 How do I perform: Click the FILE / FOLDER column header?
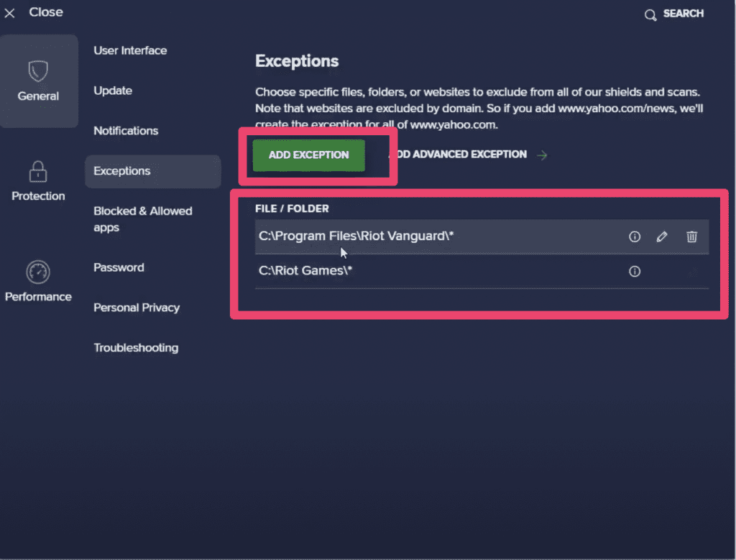pos(292,208)
